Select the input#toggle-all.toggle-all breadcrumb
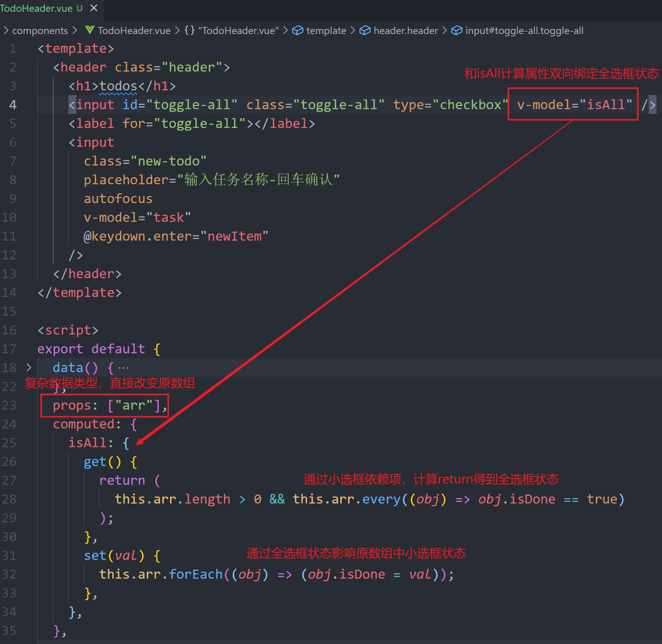This screenshot has width=662, height=644. point(524,31)
